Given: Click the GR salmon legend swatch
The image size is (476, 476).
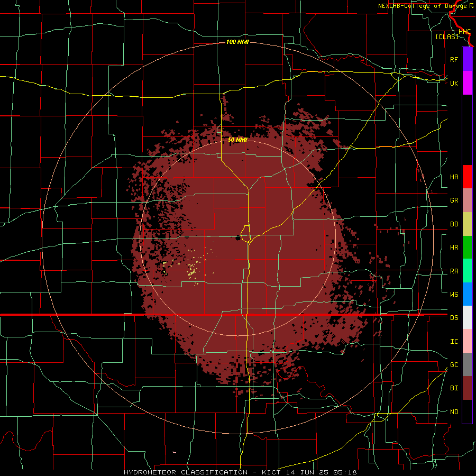Looking at the screenshot, I should (467, 200).
